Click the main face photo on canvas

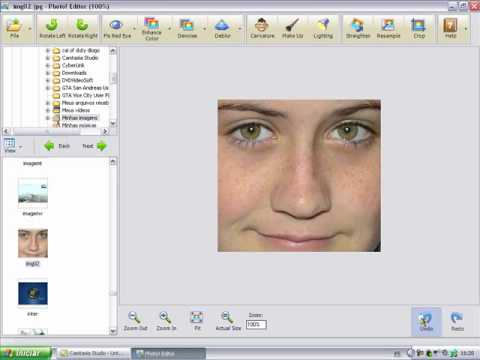(x=299, y=175)
